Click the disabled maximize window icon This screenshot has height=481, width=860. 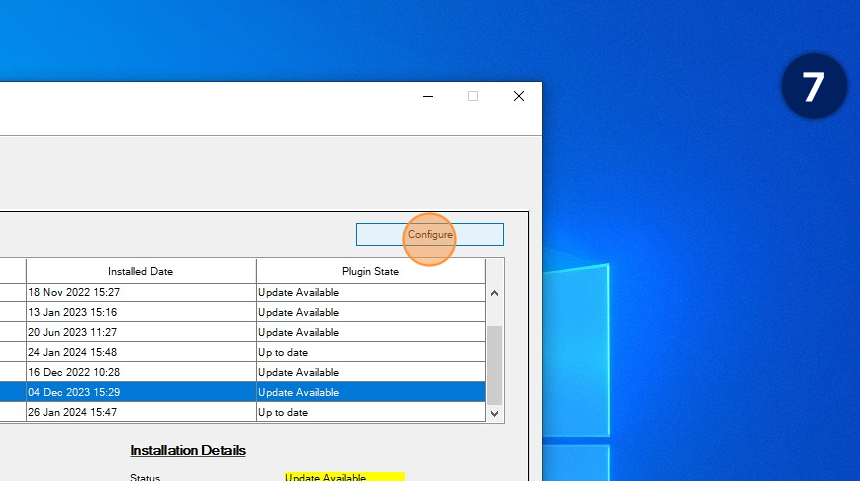(473, 96)
